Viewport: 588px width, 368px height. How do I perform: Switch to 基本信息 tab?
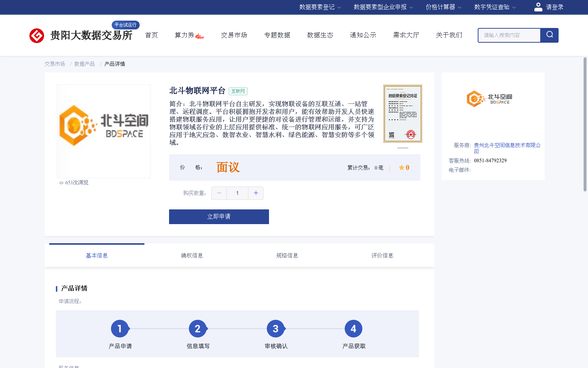[97, 255]
